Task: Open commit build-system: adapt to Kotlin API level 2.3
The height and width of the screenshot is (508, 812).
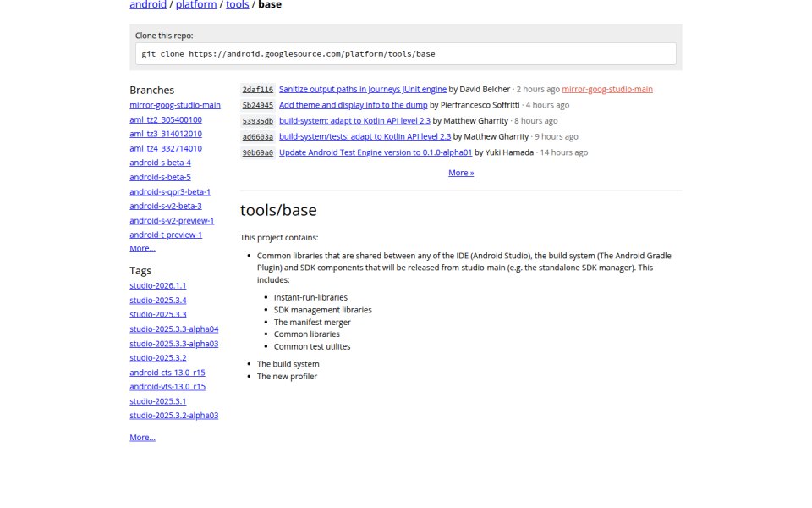Action: point(354,121)
